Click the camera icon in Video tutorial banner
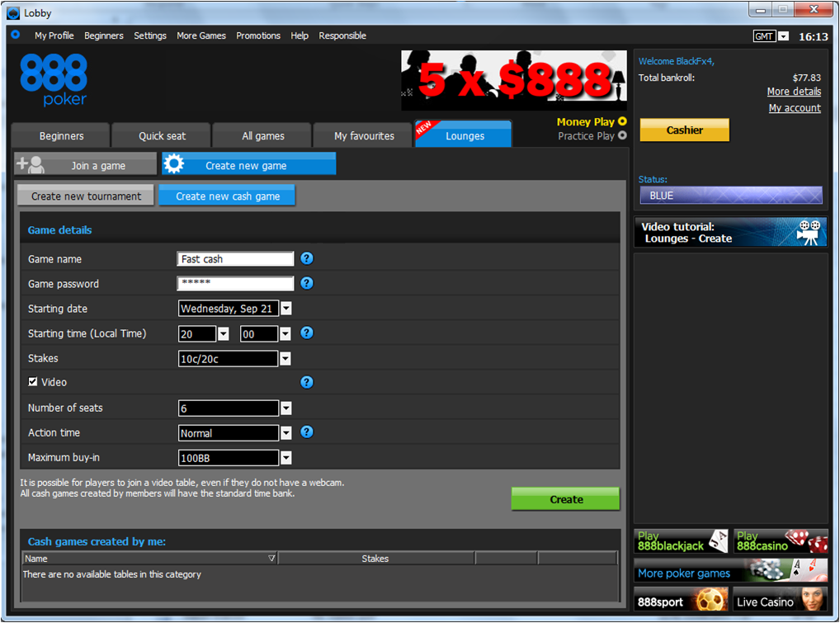 pyautogui.click(x=809, y=233)
